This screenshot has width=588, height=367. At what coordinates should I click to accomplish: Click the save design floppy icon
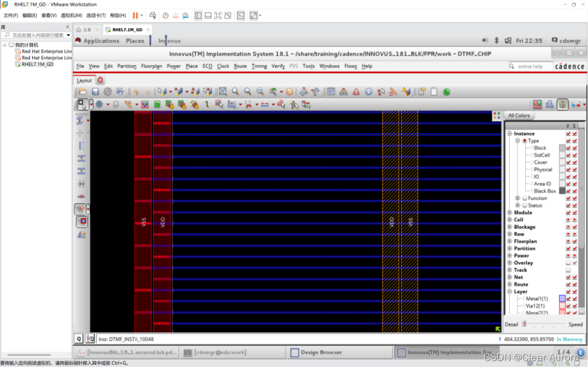[x=95, y=91]
